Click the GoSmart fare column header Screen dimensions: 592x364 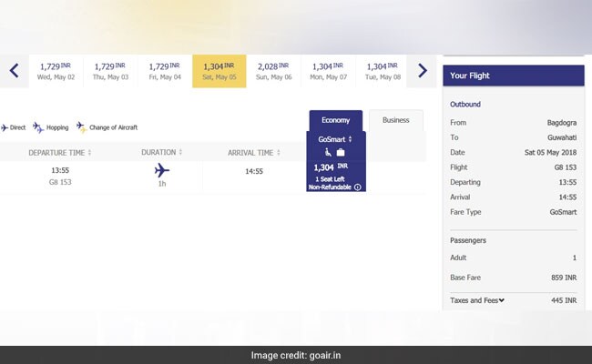click(335, 139)
